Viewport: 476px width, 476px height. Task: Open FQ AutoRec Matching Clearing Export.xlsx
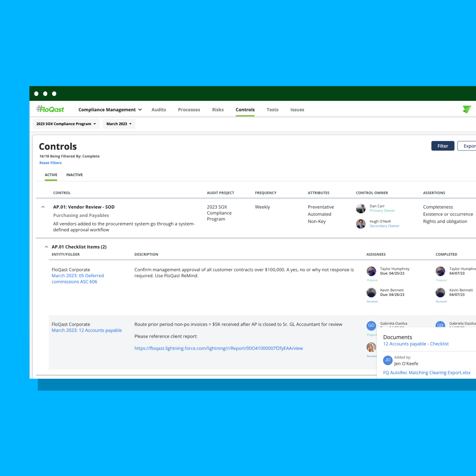tap(427, 373)
